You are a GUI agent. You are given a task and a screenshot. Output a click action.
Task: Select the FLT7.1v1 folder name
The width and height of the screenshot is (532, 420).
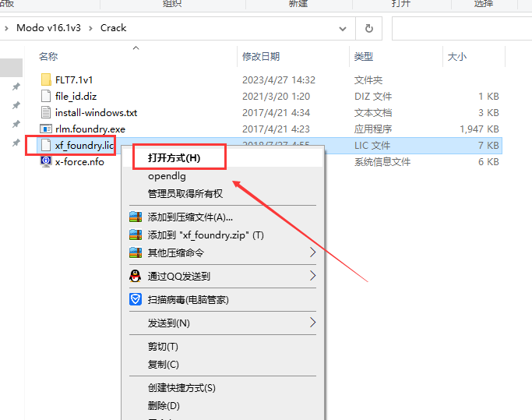click(x=74, y=80)
